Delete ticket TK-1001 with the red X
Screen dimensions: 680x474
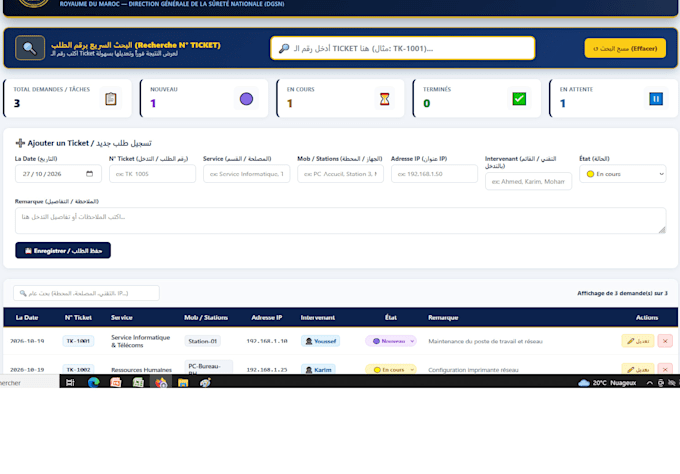[665, 341]
